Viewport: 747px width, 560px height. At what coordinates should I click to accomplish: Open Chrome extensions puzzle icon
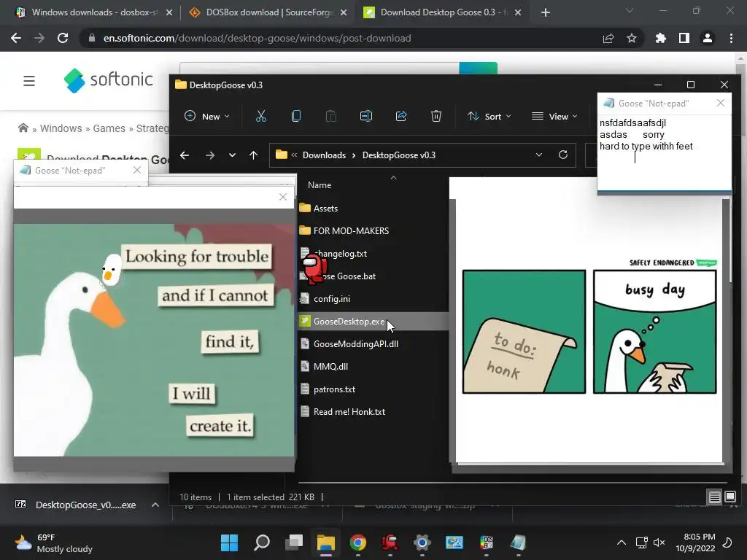point(661,38)
